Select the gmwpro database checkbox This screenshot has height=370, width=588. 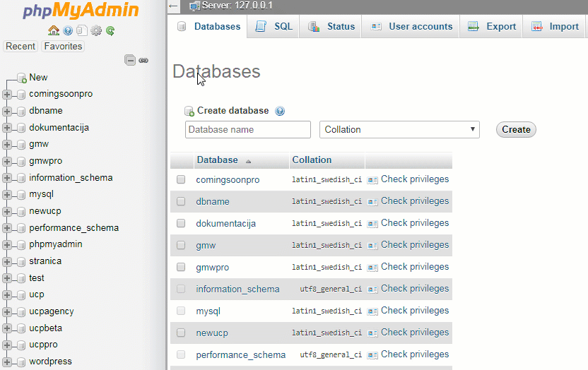[x=181, y=267]
